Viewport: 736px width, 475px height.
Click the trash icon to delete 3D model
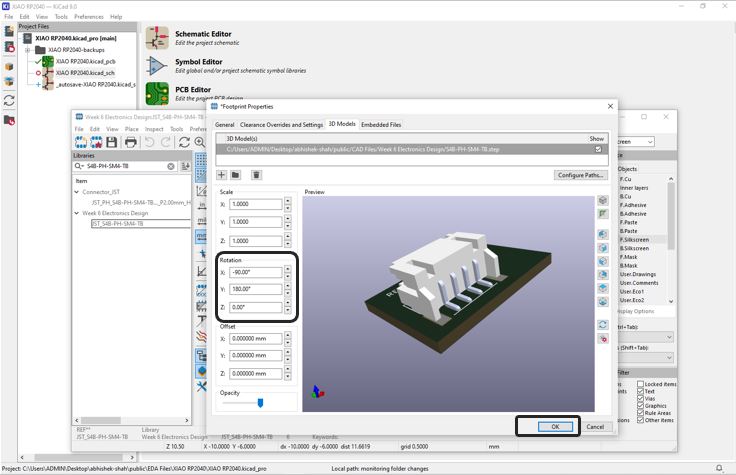click(256, 175)
